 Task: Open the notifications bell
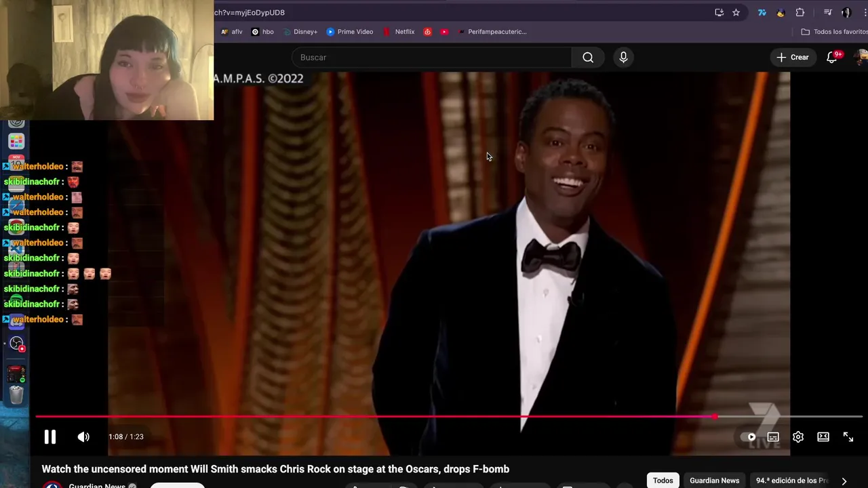(832, 58)
